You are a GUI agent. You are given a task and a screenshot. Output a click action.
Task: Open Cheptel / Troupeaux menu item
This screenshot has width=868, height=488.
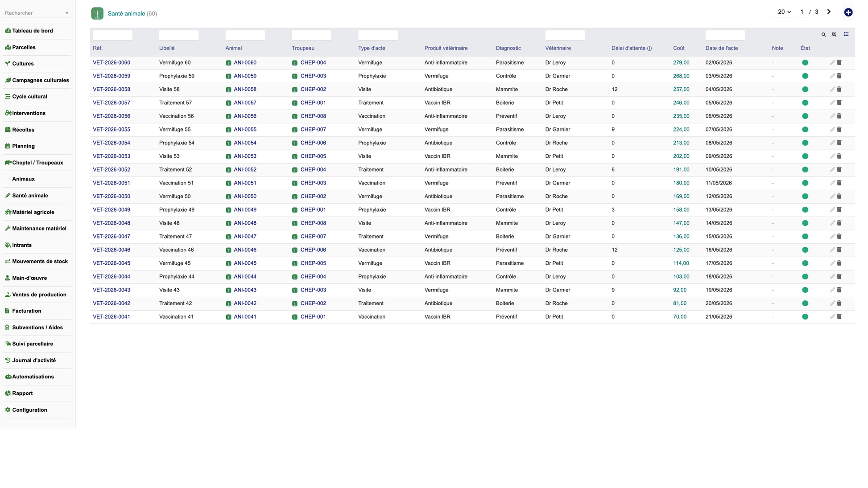[x=37, y=163]
